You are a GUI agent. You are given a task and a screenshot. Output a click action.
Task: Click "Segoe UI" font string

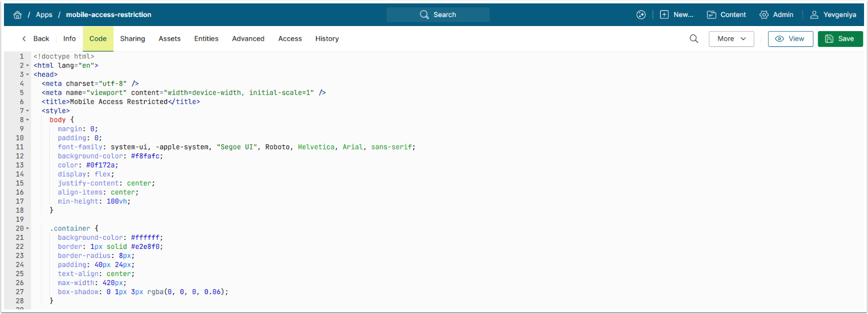[237, 147]
